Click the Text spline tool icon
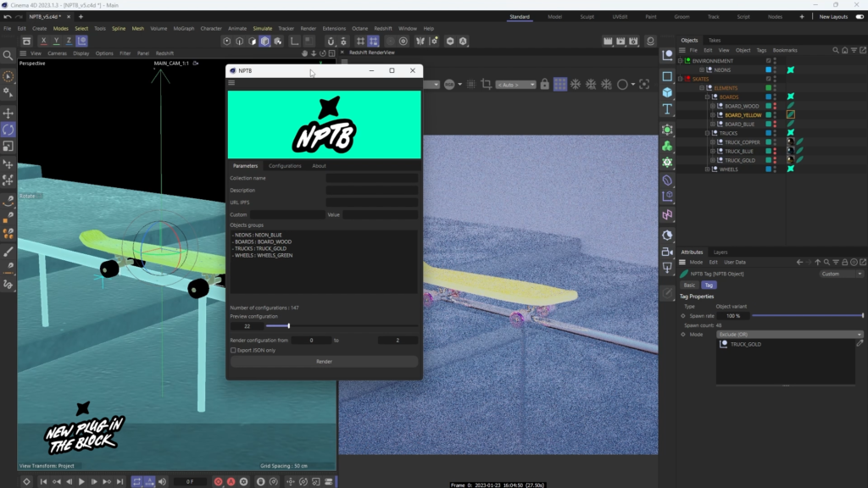Image resolution: width=868 pixels, height=488 pixels. pos(667,109)
